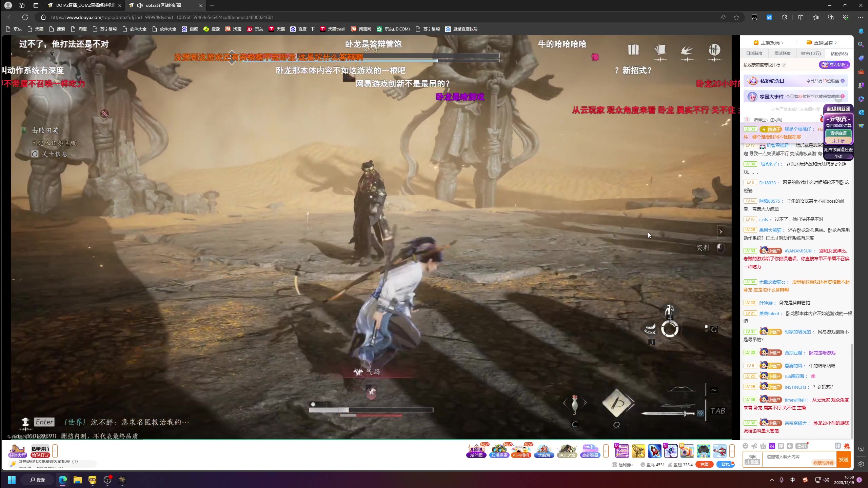The image size is (868, 488).
Task: Click the purple 粉 fan badge icon
Action: 772,446
